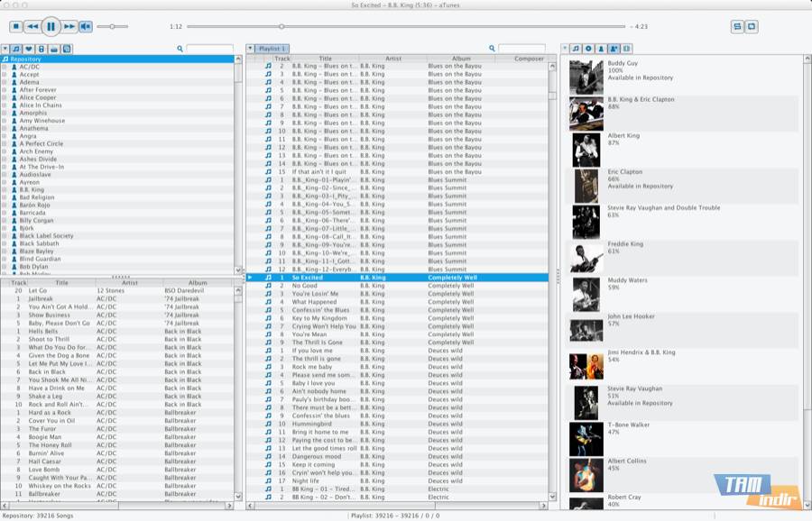The image size is (812, 521).
Task: Skip to the next track
Action: pos(69,27)
